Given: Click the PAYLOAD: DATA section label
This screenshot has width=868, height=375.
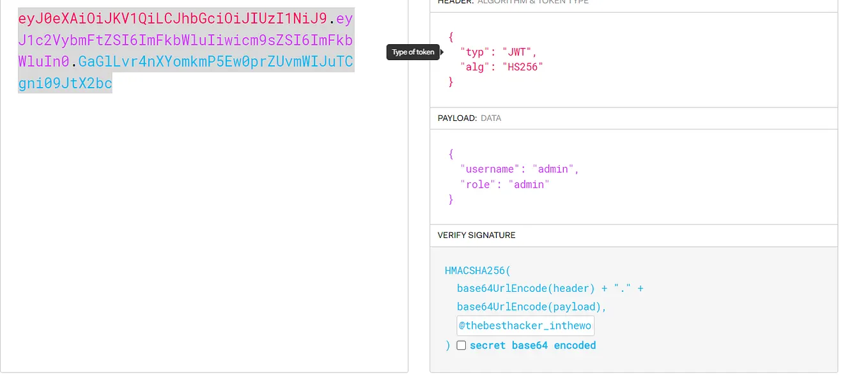Looking at the screenshot, I should click(469, 118).
